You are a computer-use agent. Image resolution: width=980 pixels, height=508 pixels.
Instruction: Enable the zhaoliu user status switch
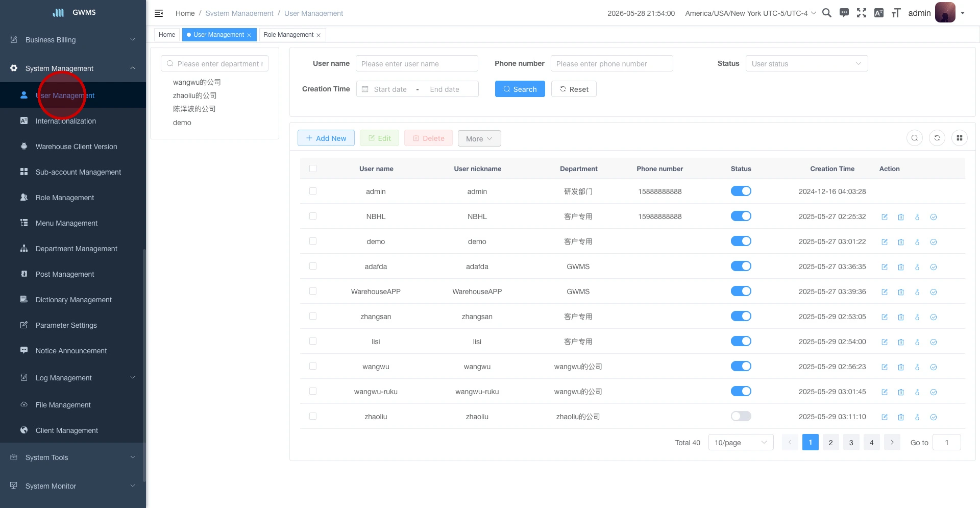(741, 416)
